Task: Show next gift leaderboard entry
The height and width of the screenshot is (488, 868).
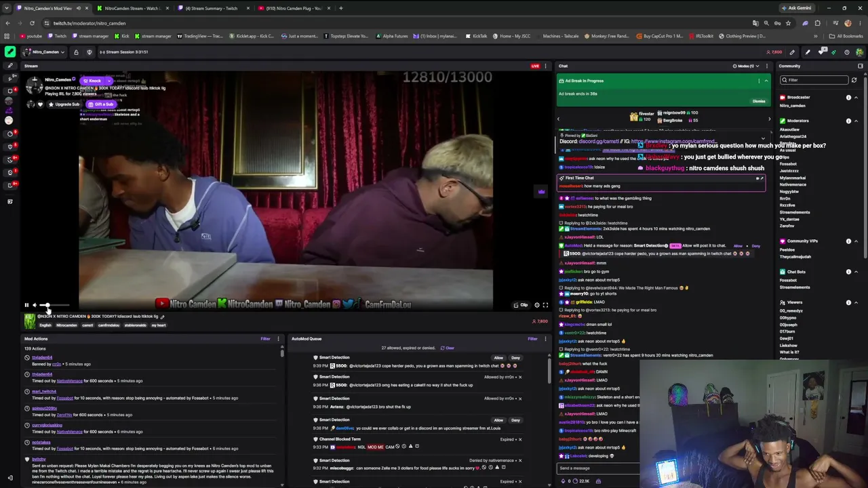Action: (769, 119)
